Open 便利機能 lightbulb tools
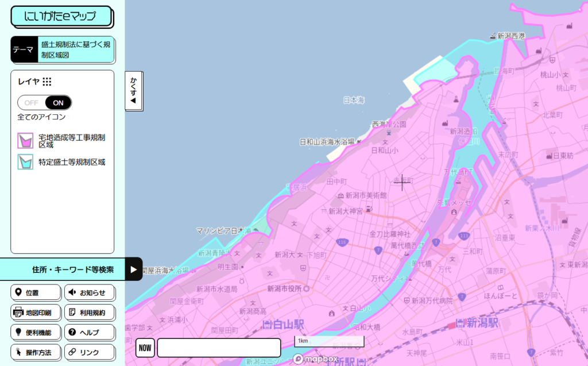588x366 pixels. (36, 332)
